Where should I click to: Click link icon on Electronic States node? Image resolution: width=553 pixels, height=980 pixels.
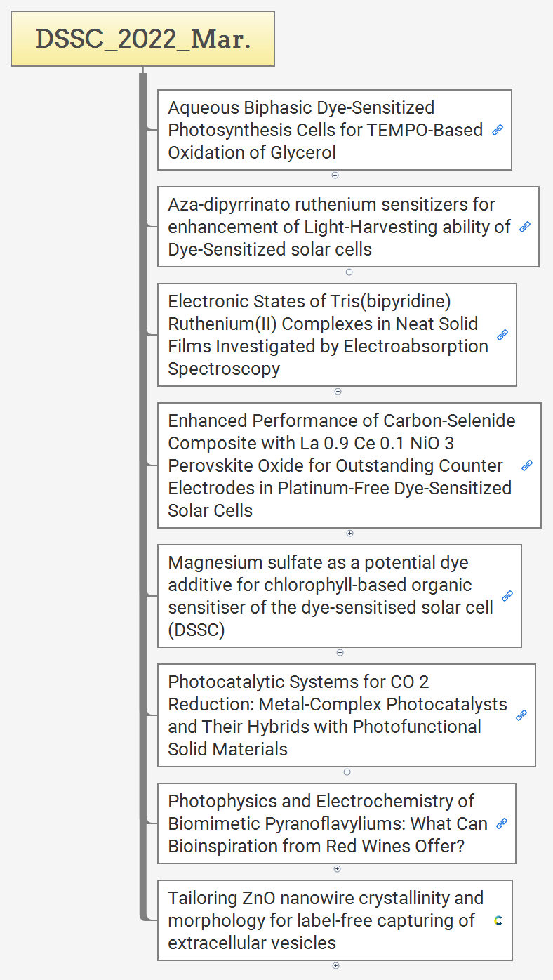(x=502, y=335)
